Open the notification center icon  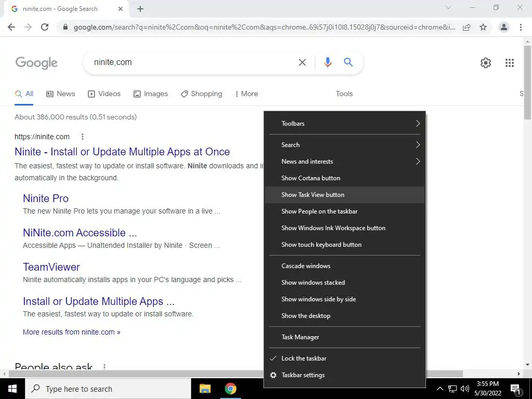point(516,390)
